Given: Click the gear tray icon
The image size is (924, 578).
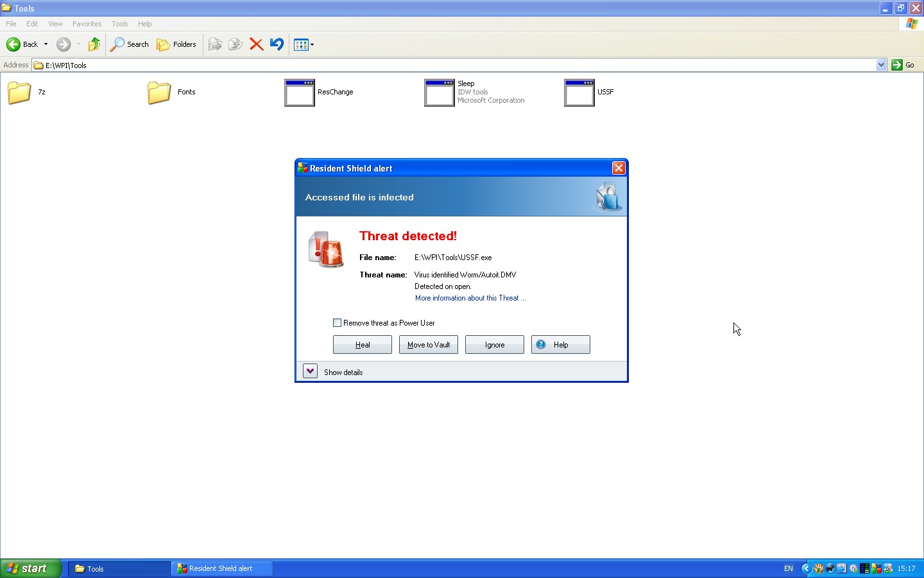Looking at the screenshot, I should click(853, 568).
